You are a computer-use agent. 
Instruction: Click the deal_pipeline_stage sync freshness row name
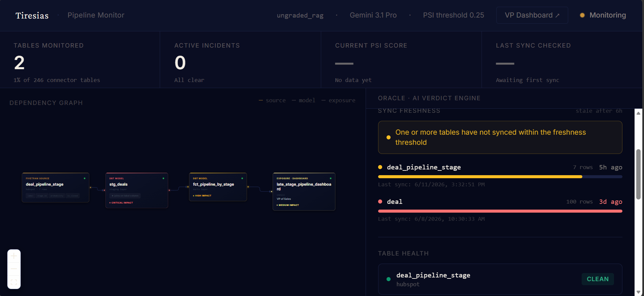click(x=424, y=167)
